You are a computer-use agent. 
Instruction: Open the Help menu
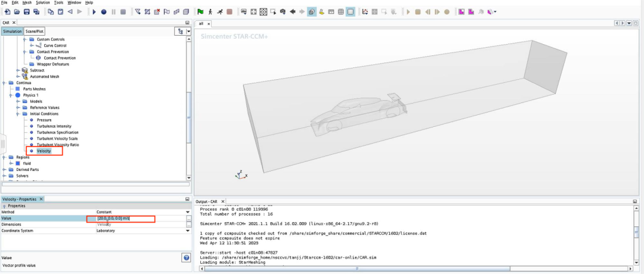[89, 2]
